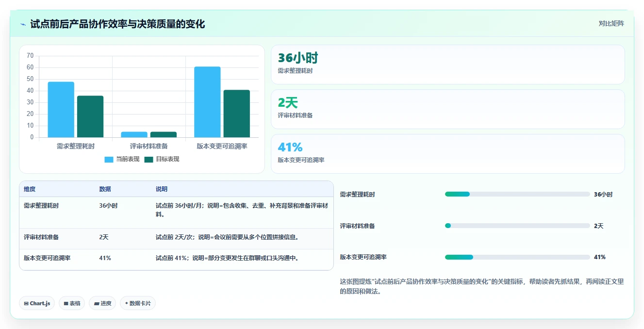The height and width of the screenshot is (329, 644).
Task: Click the 评审材料准备 x-axis label
Action: (x=149, y=146)
